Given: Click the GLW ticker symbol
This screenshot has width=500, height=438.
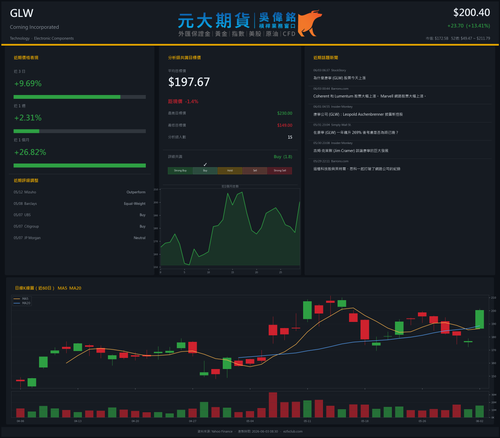Looking at the screenshot, I should (x=21, y=13).
